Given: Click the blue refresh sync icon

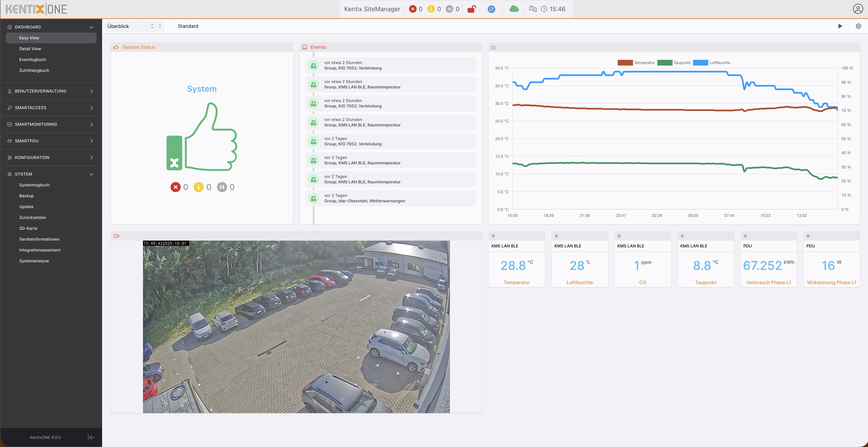Looking at the screenshot, I should pyautogui.click(x=491, y=9).
